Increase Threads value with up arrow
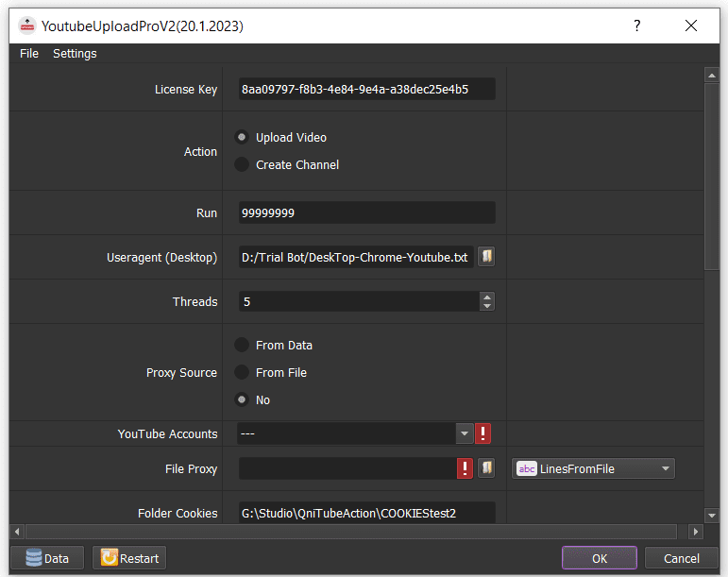Viewport: 728px width, 577px height. (487, 297)
